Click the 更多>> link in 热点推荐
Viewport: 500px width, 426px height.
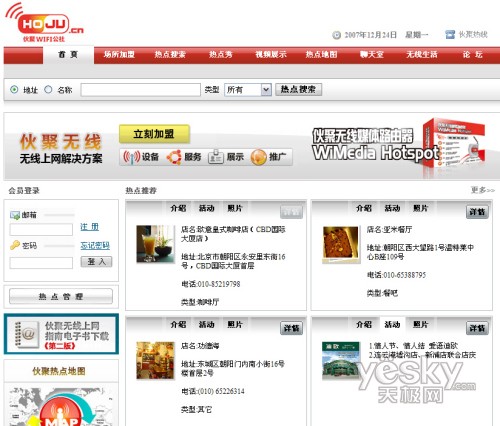(x=483, y=190)
